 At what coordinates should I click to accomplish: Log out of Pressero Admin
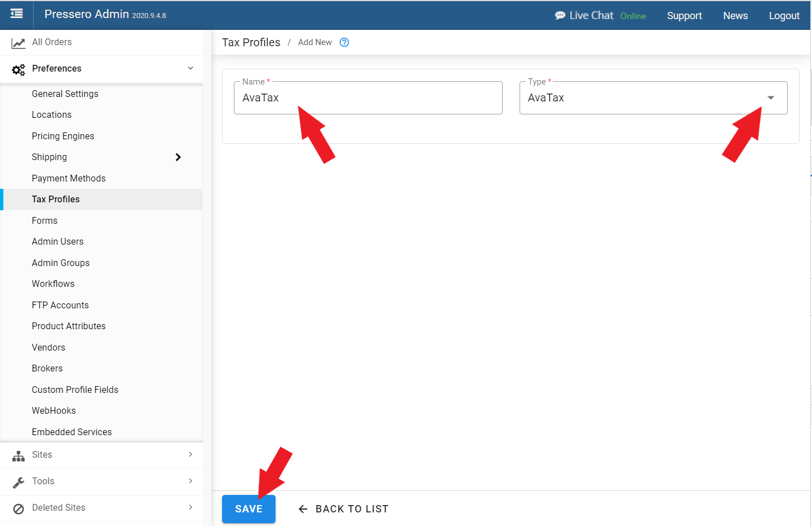point(784,16)
